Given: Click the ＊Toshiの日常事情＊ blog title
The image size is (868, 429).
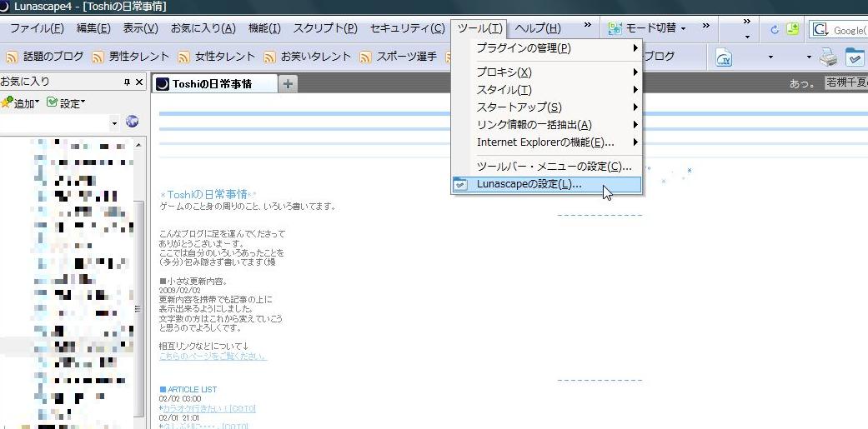Looking at the screenshot, I should tap(208, 195).
